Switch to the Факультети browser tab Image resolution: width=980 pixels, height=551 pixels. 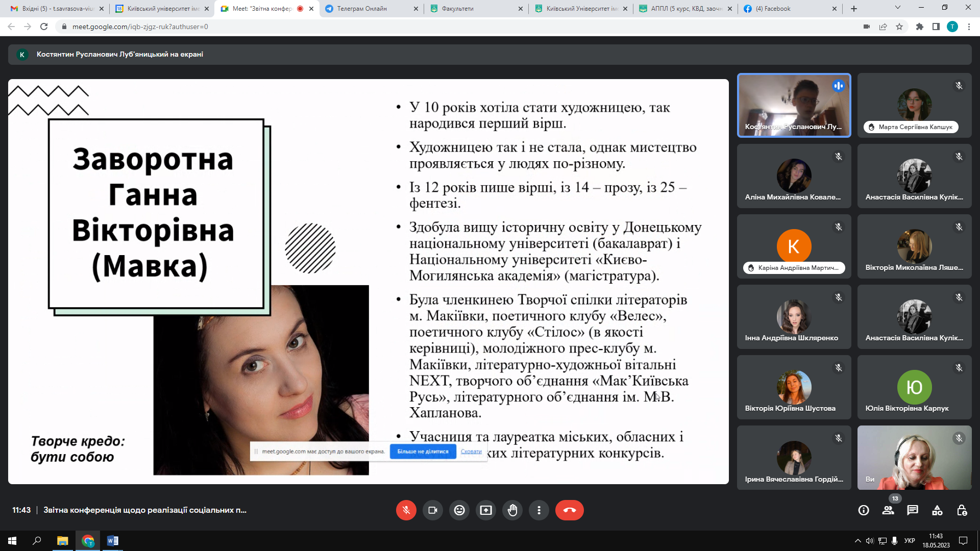pos(458,9)
